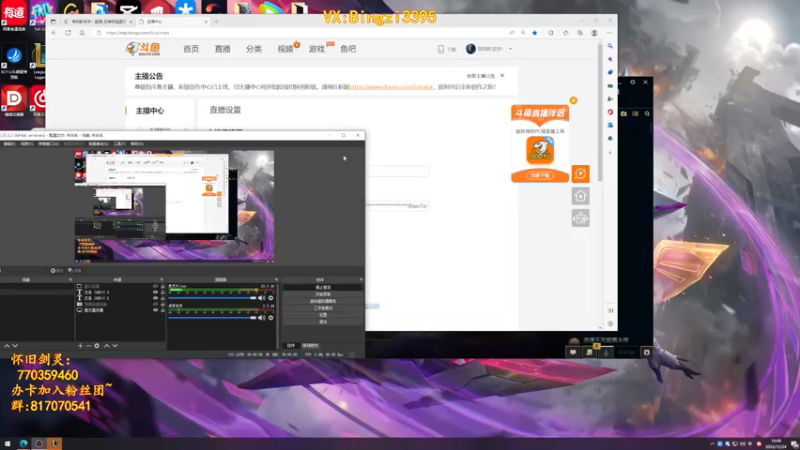Move scene down in Scenes panel
Image resolution: width=800 pixels, height=450 pixels.
[15, 345]
